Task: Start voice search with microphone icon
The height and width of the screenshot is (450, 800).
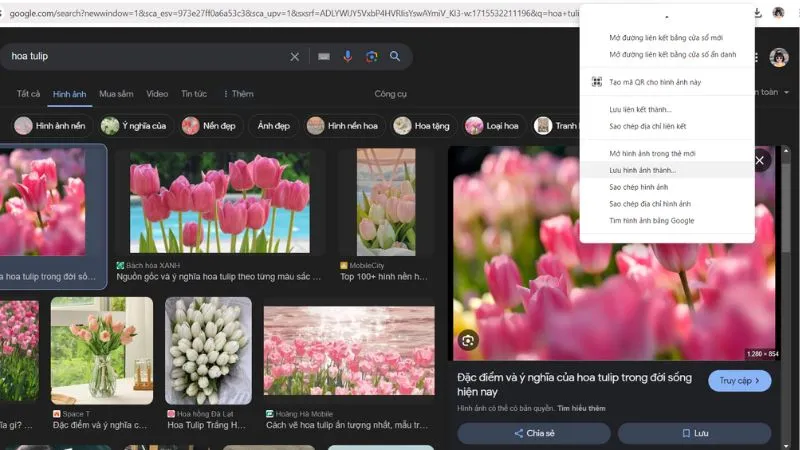Action: pos(348,57)
